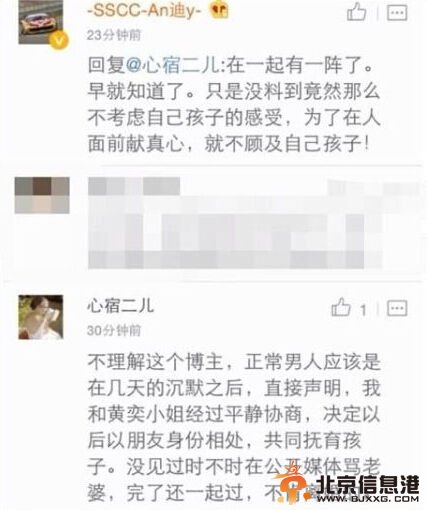Click the like count 1 on 心宿二儿 comment
This screenshot has width=427, height=510.
click(363, 311)
